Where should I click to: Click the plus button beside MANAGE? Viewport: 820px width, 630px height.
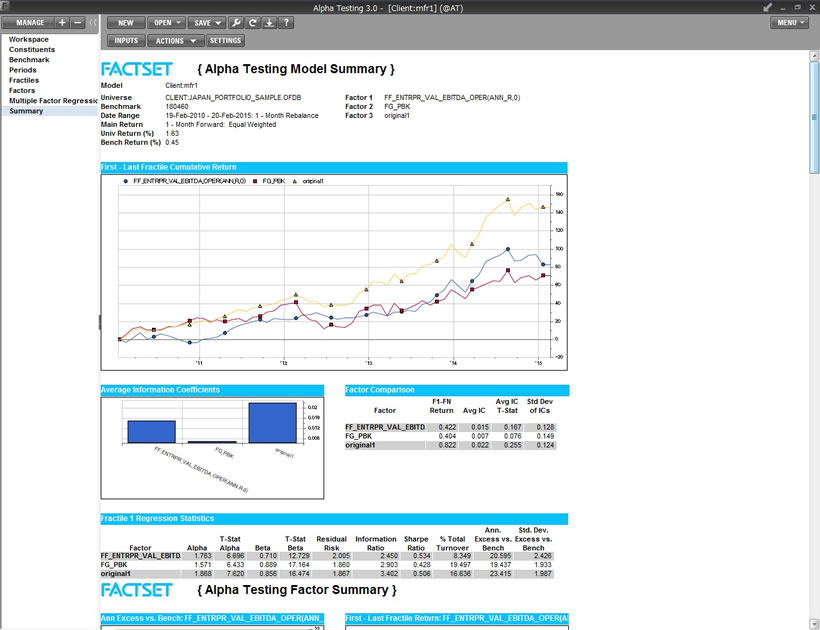pos(62,22)
